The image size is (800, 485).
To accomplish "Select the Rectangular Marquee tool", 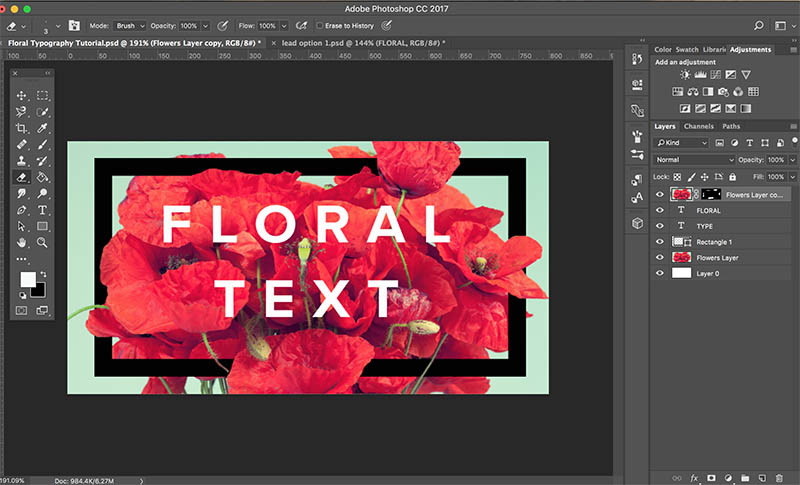I will pos(42,95).
